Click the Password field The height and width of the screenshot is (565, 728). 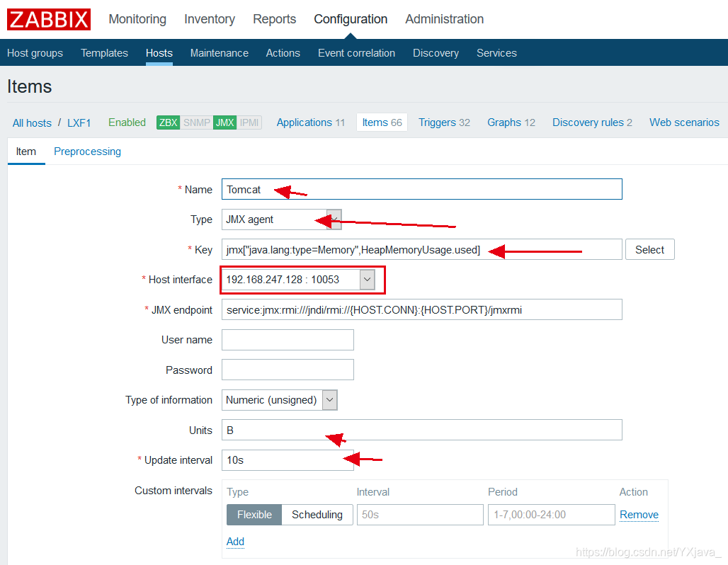(288, 370)
